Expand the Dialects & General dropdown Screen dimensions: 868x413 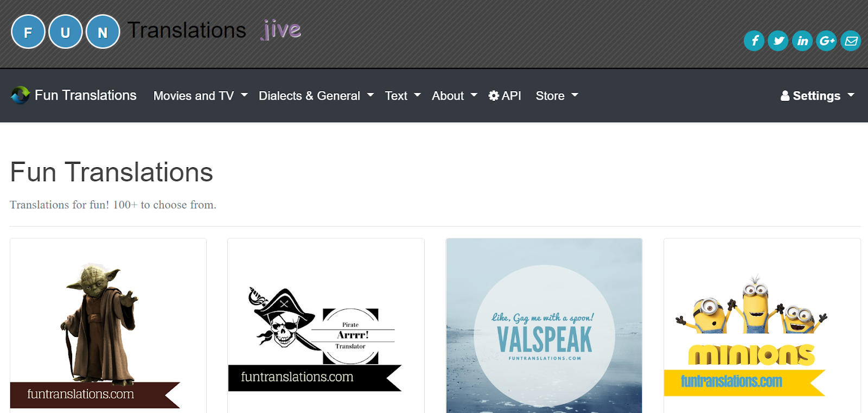coord(316,96)
